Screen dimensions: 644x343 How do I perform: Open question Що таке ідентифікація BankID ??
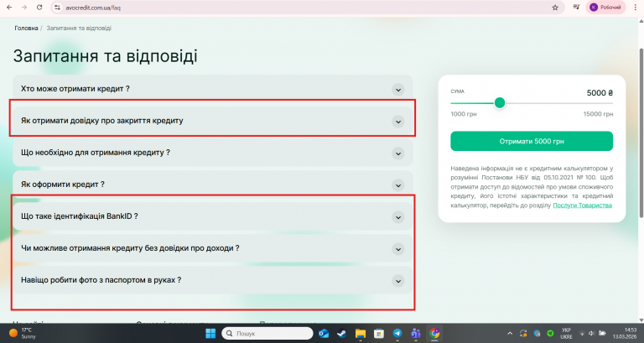(x=213, y=216)
